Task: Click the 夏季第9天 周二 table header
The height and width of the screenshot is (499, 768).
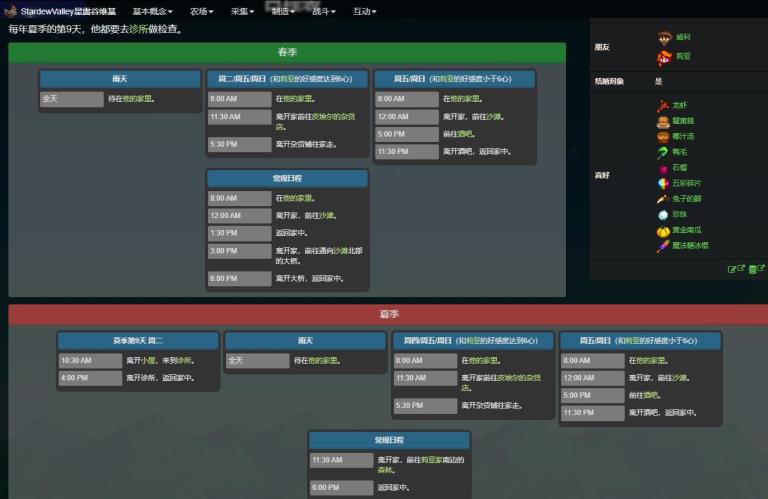Action: tap(138, 340)
